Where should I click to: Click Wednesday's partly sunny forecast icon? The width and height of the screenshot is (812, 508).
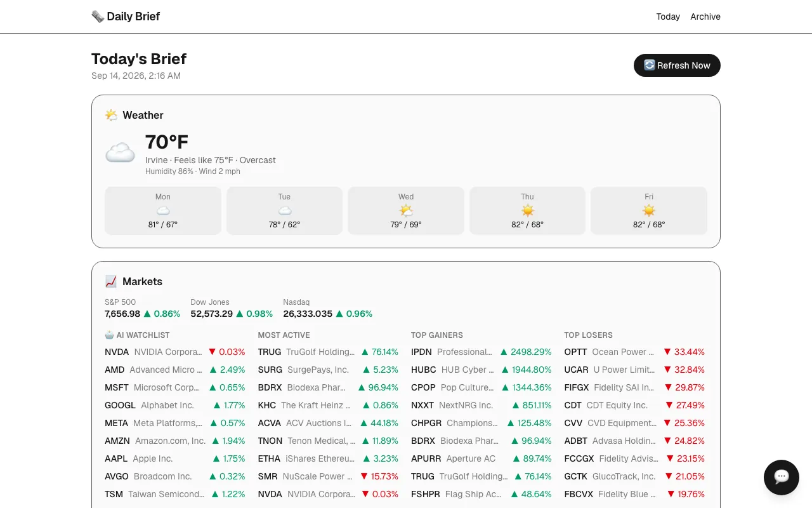point(406,210)
